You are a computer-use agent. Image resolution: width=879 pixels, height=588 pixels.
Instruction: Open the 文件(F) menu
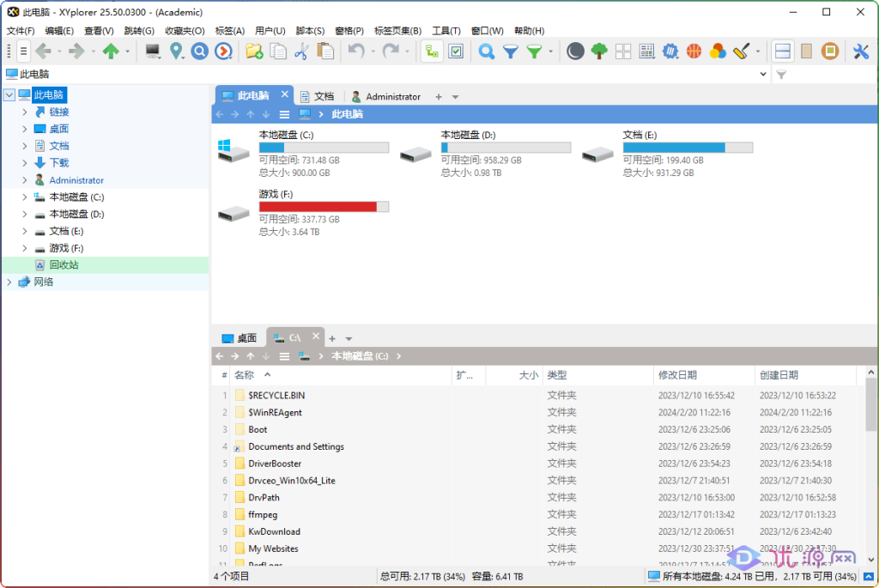[x=21, y=31]
